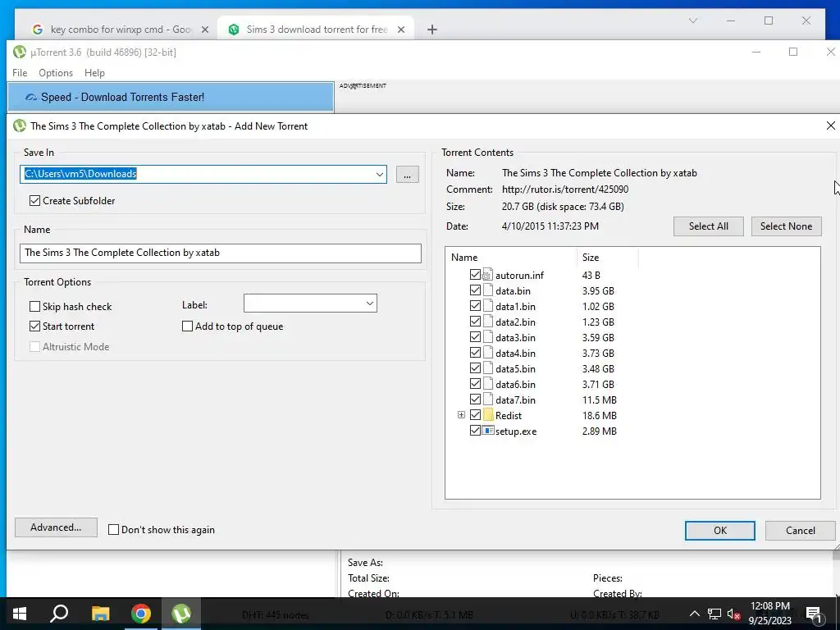840x630 pixels.
Task: Click the setup.exe application icon
Action: pos(487,430)
